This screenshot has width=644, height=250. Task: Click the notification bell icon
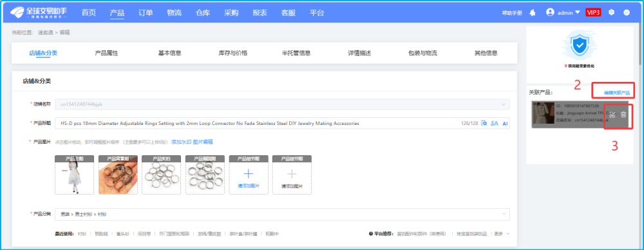pyautogui.click(x=533, y=13)
